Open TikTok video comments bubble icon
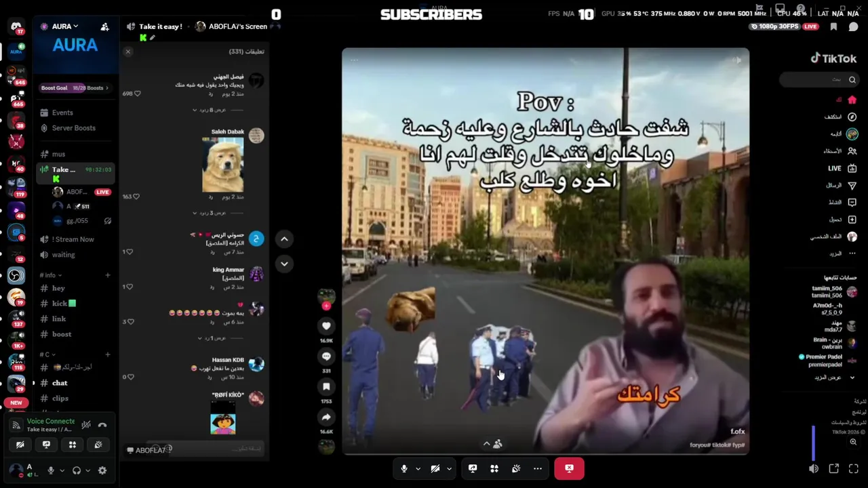This screenshot has height=488, width=868. (x=326, y=357)
